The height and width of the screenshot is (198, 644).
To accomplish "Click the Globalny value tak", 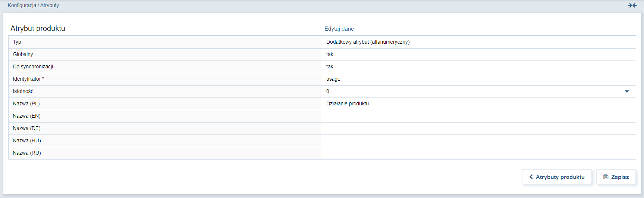I will click(x=330, y=55).
